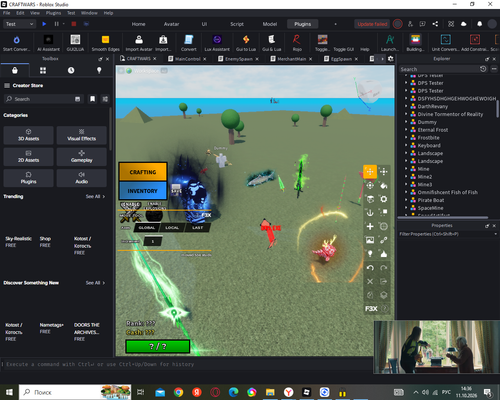The height and width of the screenshot is (400, 500).
Task: Open the Window menu
Action: pyautogui.click(x=89, y=13)
